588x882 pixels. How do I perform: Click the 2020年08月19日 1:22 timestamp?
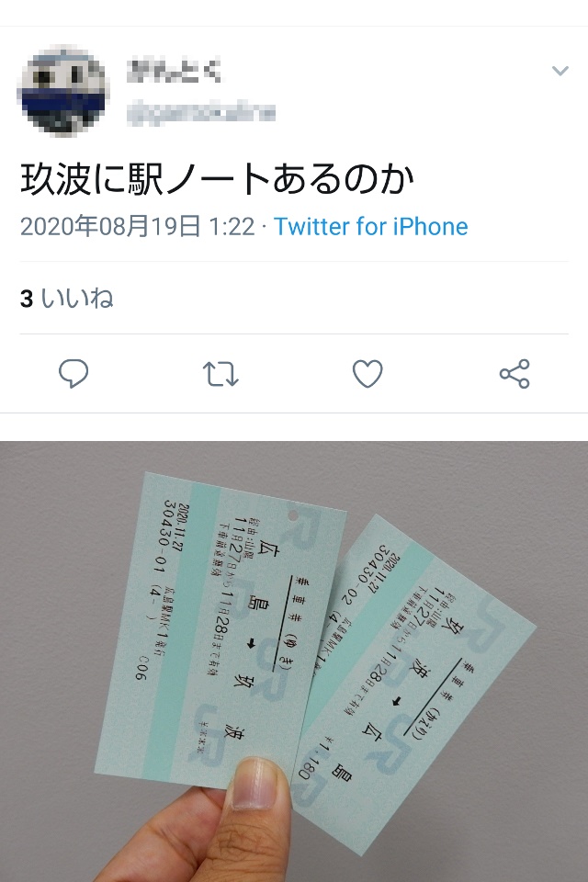[x=138, y=227]
